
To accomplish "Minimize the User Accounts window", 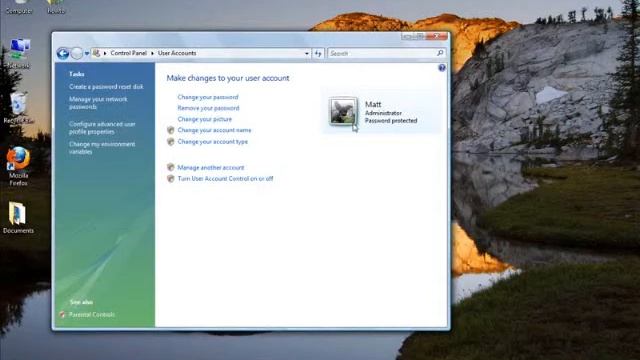I will point(407,36).
